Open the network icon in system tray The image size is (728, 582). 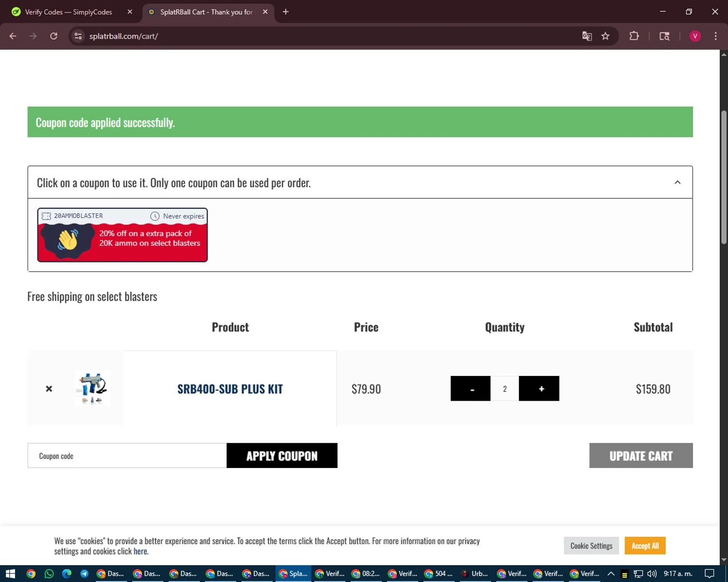click(x=638, y=574)
